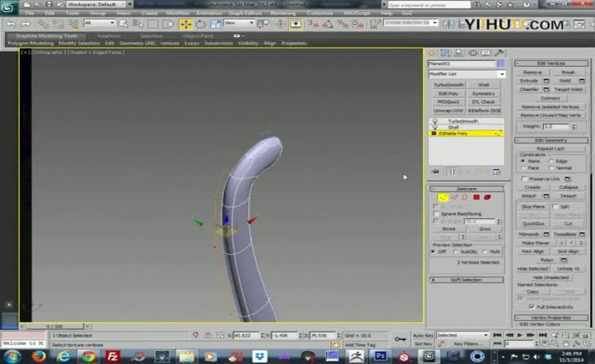
Task: Open the Create command panel tab
Action: [432, 53]
